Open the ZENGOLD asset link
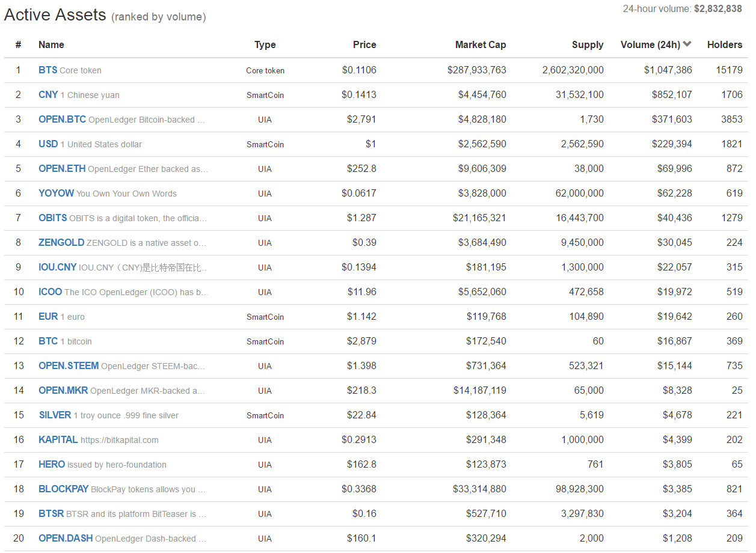The height and width of the screenshot is (553, 756). (x=61, y=243)
